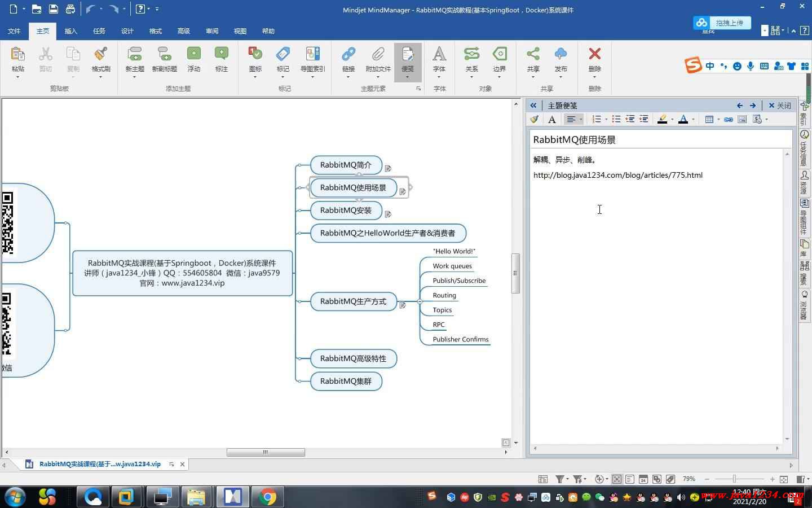Image resolution: width=812 pixels, height=508 pixels.
Task: Open the Tags (标记) tool
Action: coord(283,54)
